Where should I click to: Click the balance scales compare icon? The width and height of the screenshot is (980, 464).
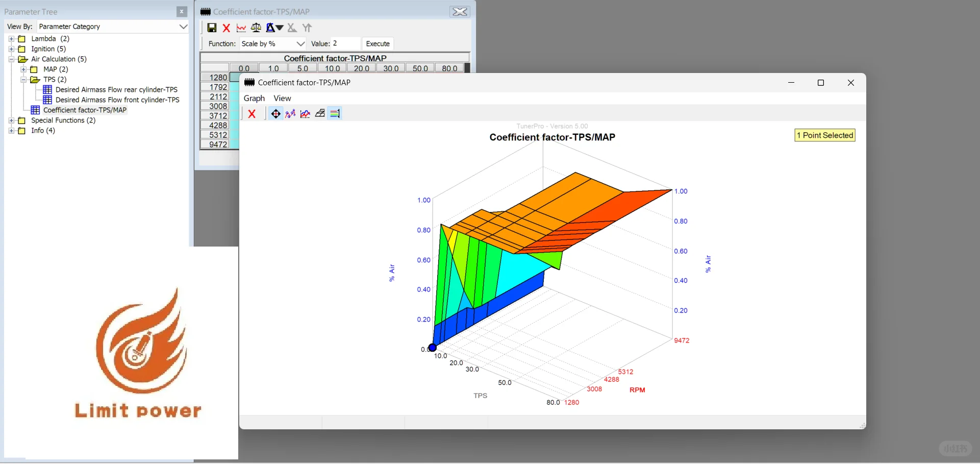(256, 28)
